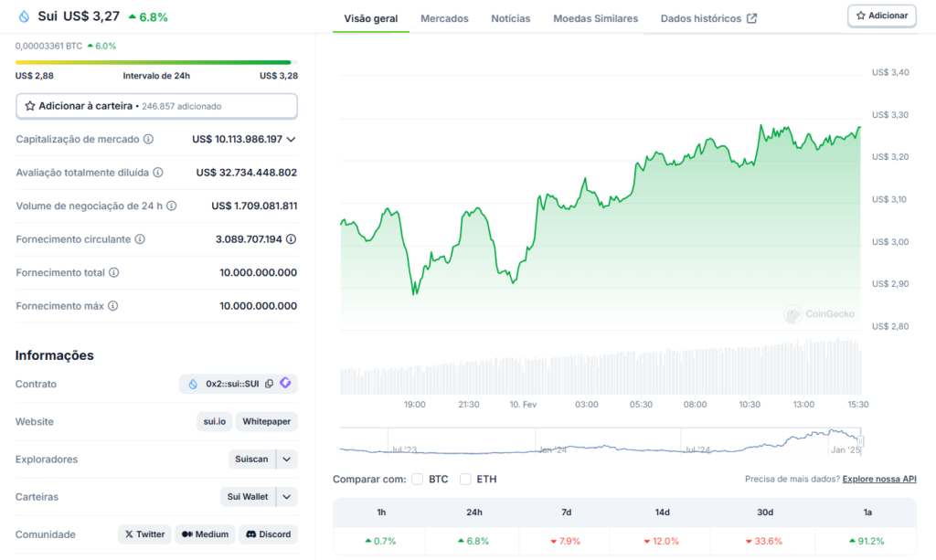Click the historical mini chart navigator
Screen dimensions: 936x560
click(x=601, y=441)
